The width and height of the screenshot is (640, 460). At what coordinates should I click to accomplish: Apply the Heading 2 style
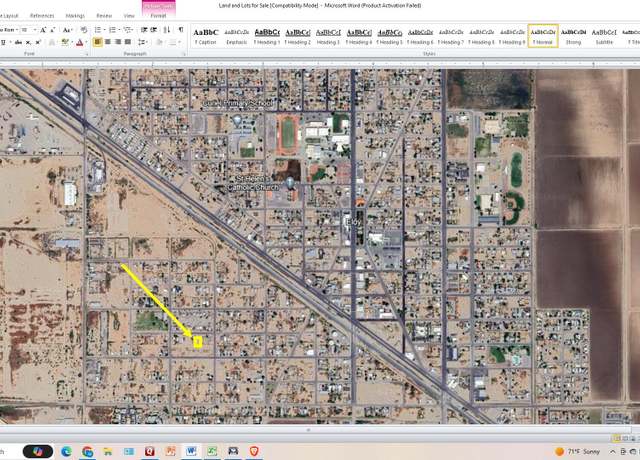click(x=298, y=36)
